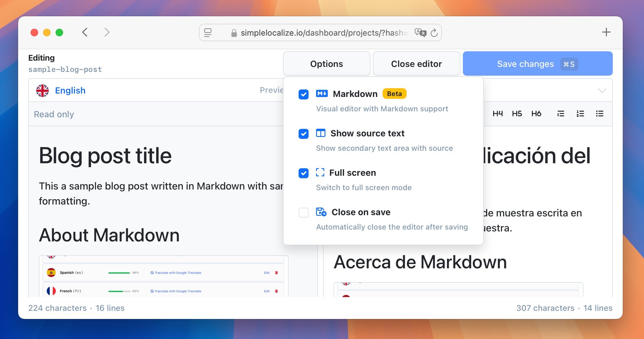Click Save changes button
This screenshot has height=339, width=644.
click(x=537, y=64)
